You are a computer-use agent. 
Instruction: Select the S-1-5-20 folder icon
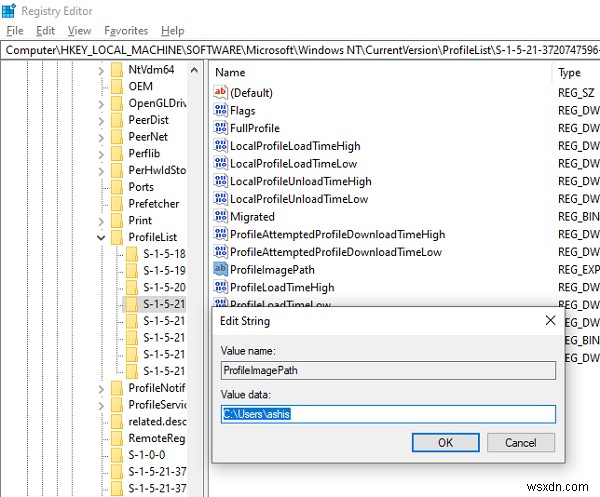coord(132,287)
